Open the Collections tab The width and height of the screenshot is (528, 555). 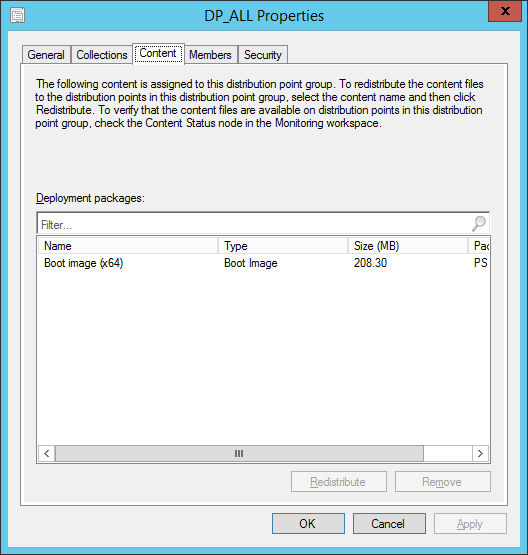(x=102, y=55)
